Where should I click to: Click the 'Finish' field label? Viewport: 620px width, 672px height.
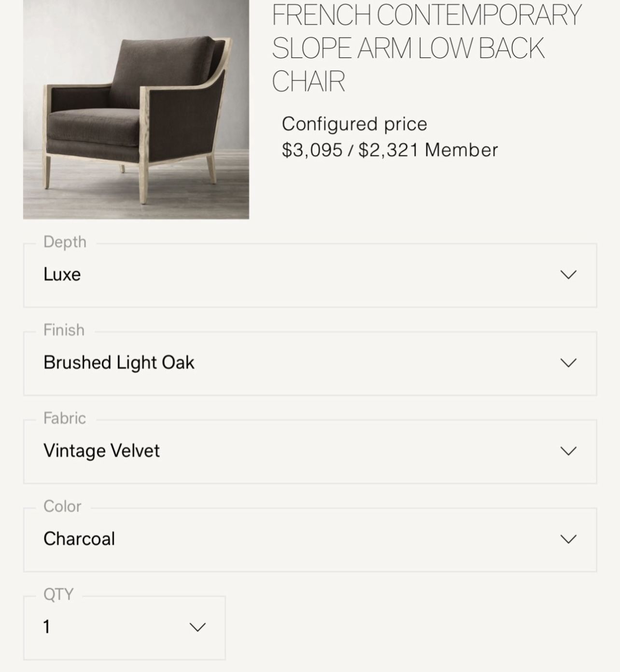tap(64, 330)
